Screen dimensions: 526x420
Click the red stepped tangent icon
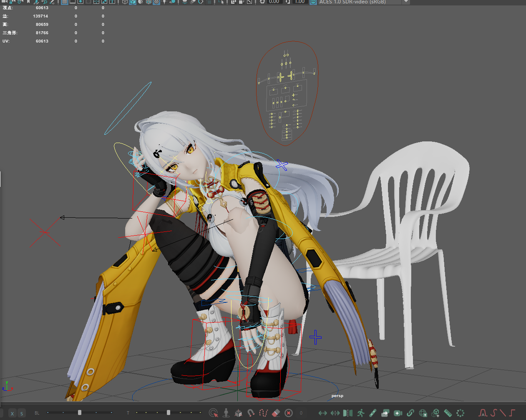512,413
